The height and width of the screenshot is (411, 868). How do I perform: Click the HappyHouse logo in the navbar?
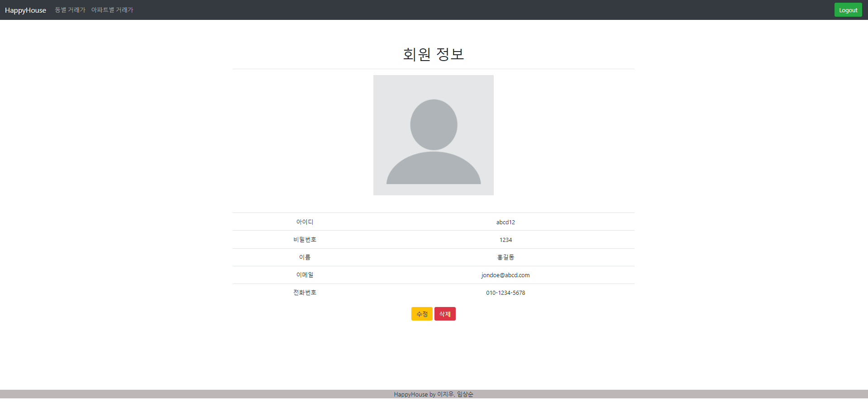coord(25,9)
